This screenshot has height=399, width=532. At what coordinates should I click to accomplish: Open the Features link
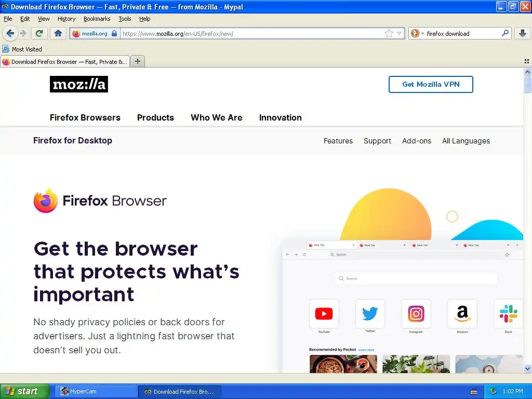(x=338, y=141)
